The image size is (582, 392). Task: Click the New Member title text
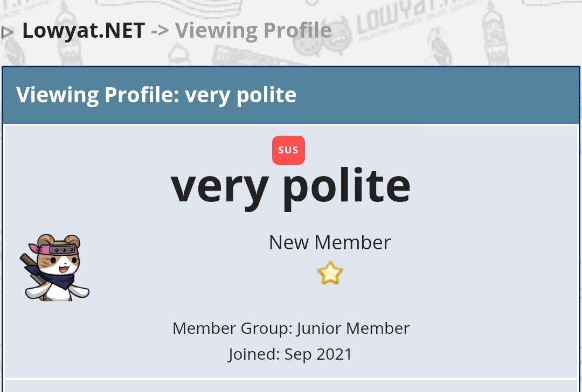point(330,242)
